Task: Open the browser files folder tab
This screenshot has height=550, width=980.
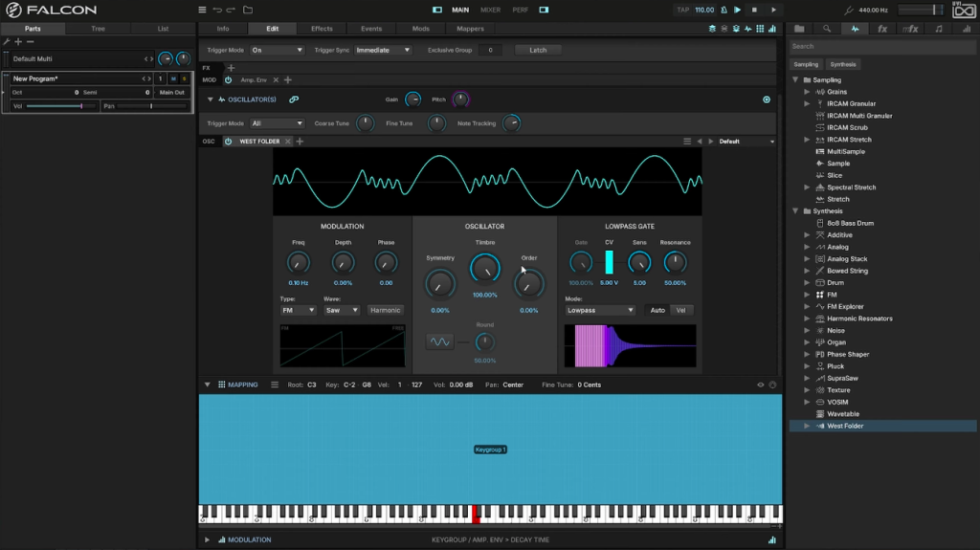Action: pos(799,29)
